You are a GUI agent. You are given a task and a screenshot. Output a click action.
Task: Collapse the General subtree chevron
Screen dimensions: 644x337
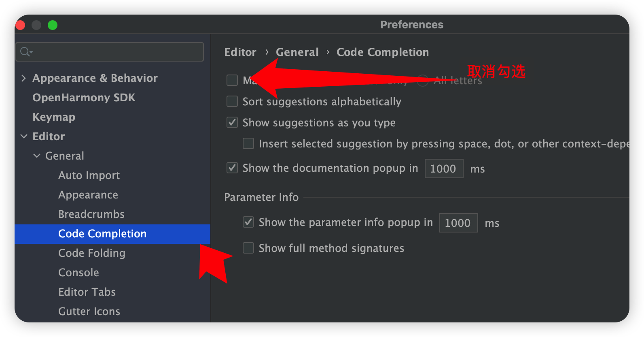(37, 156)
